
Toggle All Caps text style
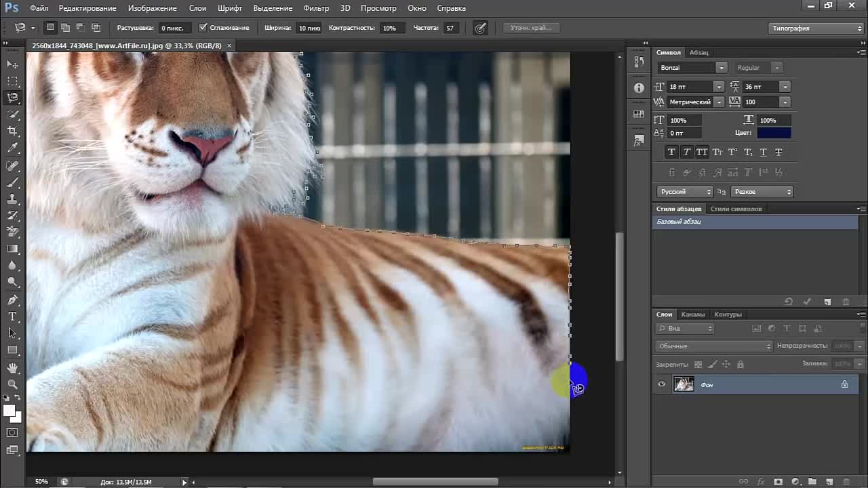click(x=702, y=152)
